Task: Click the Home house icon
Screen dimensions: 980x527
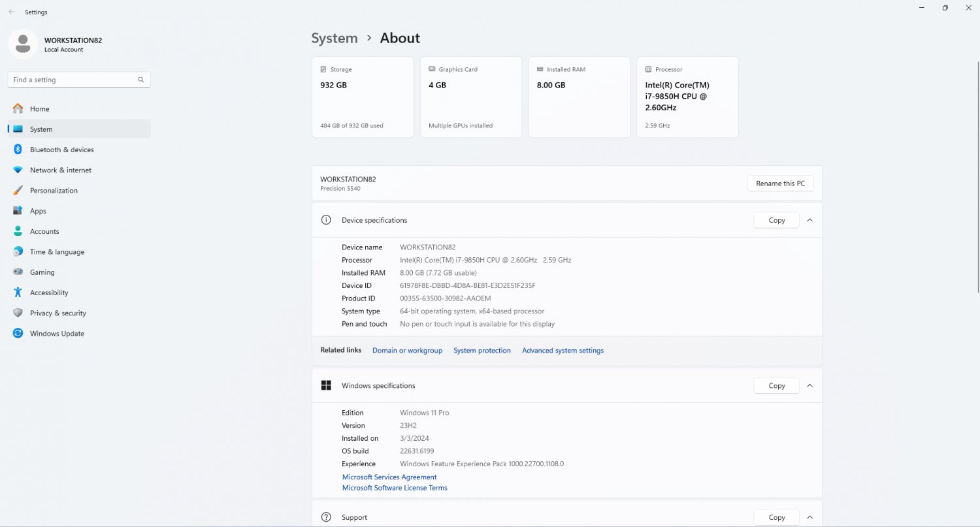Action: (18, 108)
